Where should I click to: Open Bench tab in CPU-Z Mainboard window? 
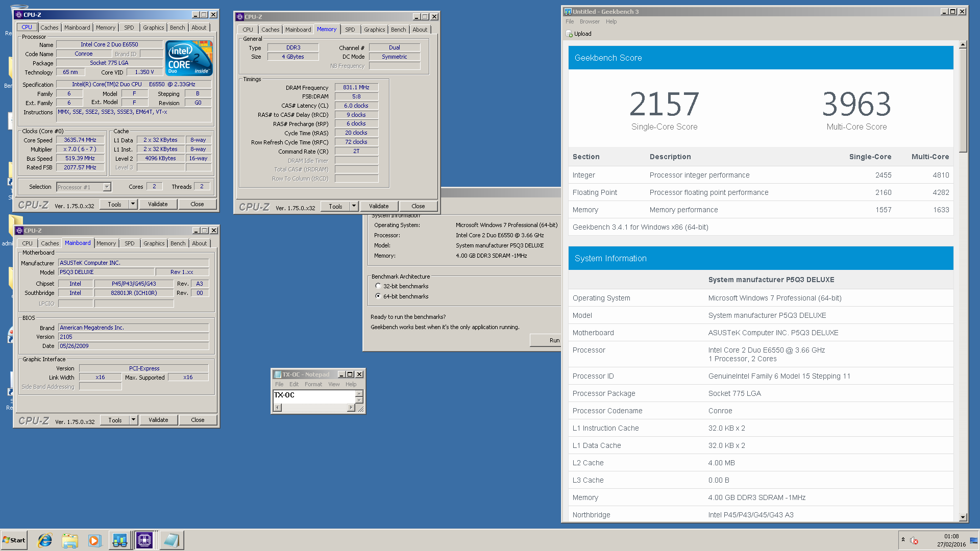pyautogui.click(x=178, y=243)
